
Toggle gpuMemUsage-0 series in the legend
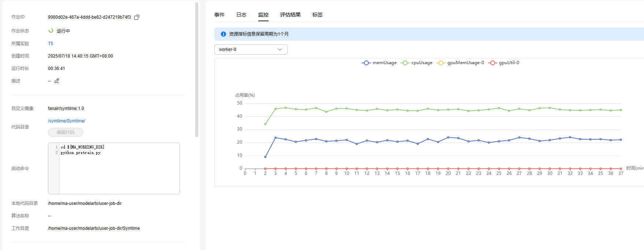(x=460, y=63)
